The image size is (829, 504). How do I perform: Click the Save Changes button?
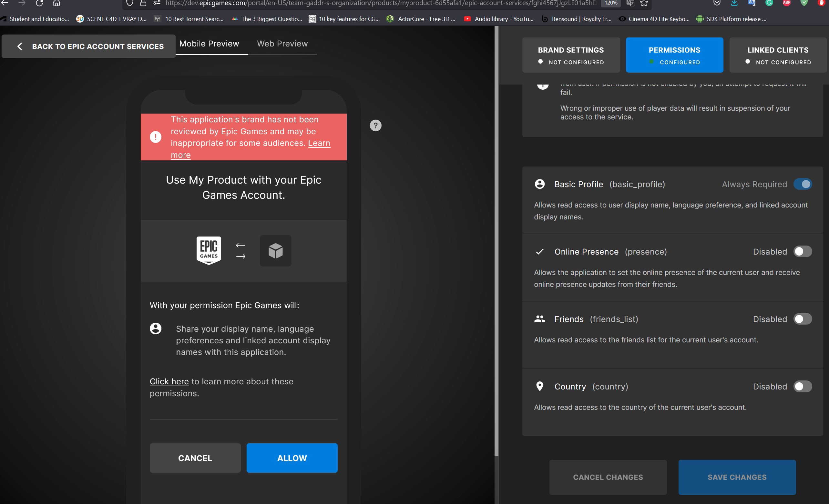pos(737,477)
